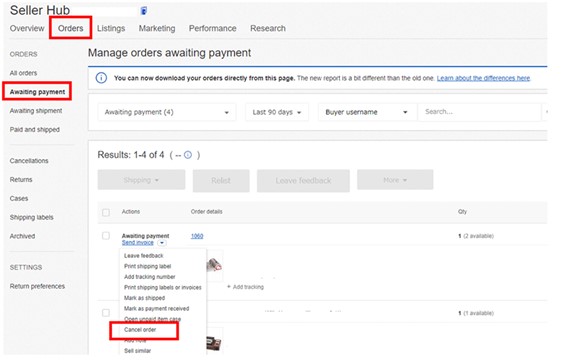This screenshot has width=567, height=364.
Task: Click the '1 (2 available)' quantity text
Action: [x=476, y=236]
